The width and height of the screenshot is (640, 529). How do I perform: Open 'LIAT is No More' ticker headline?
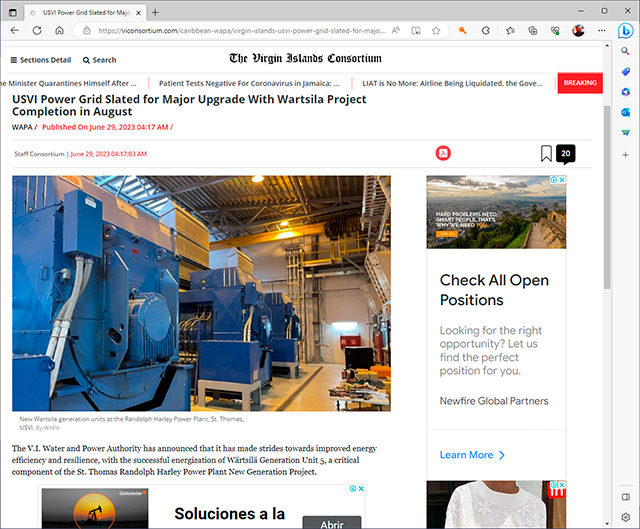452,83
